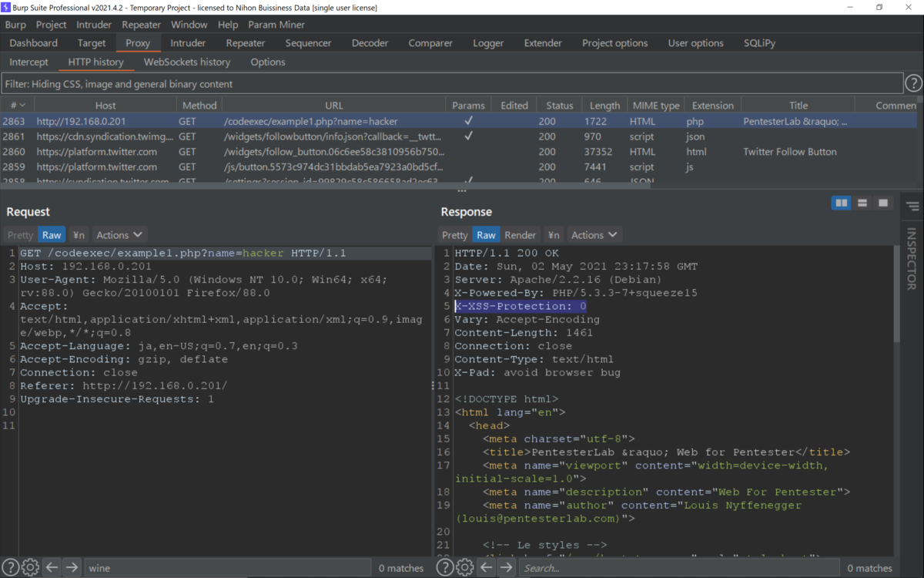Select history row 2861 cdn.syndication.twimg
The width and height of the screenshot is (924, 578).
click(459, 136)
